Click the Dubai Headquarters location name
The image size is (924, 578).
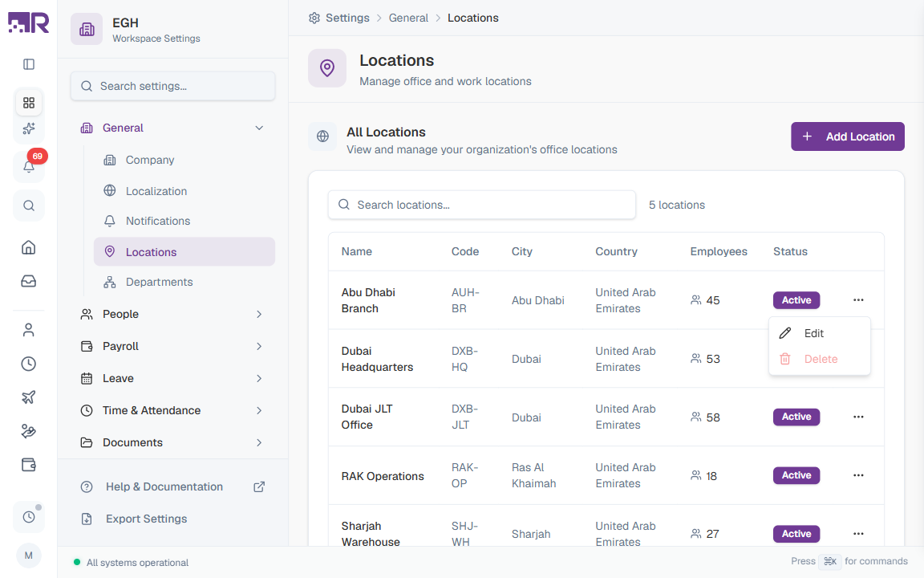pos(377,359)
